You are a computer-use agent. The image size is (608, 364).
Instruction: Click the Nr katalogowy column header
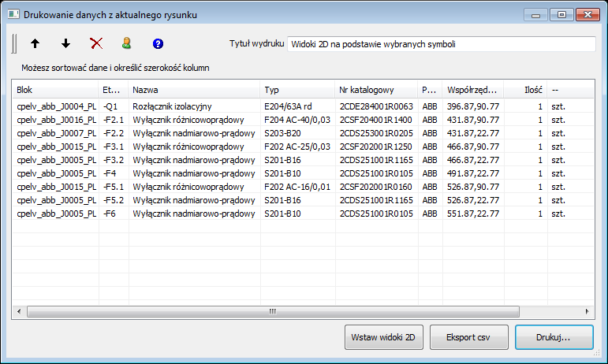(x=375, y=90)
